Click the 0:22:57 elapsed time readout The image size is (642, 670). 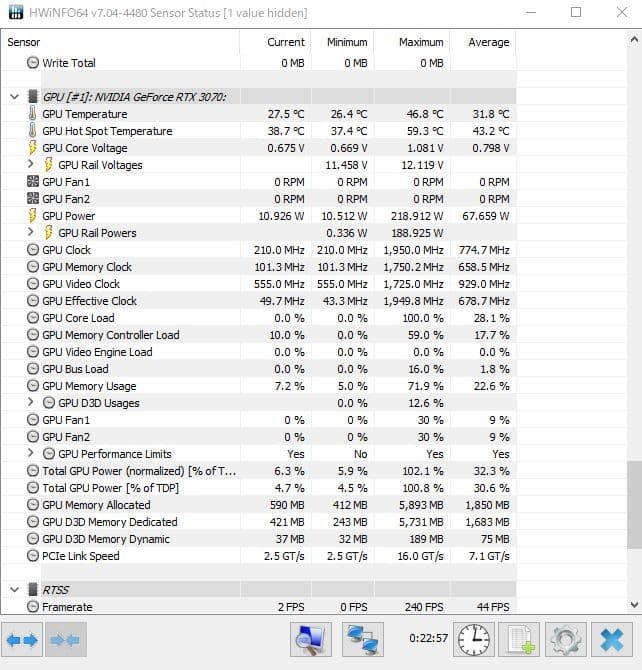click(428, 638)
